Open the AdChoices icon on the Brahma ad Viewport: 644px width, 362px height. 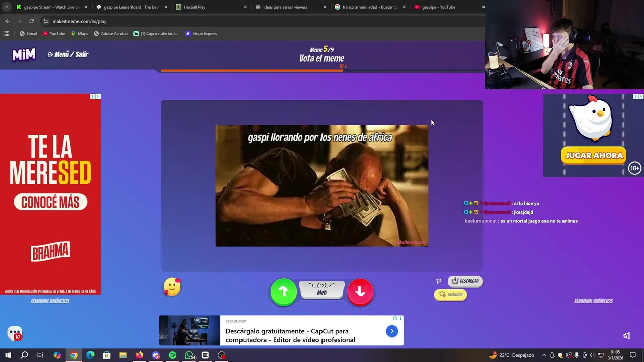pos(93,96)
